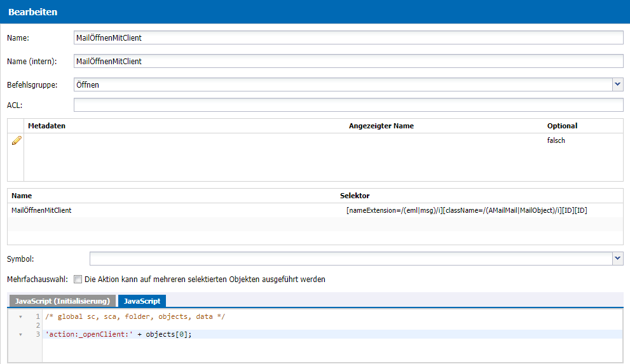Click the Metadaten column header
The height and width of the screenshot is (364, 630).
(46, 126)
